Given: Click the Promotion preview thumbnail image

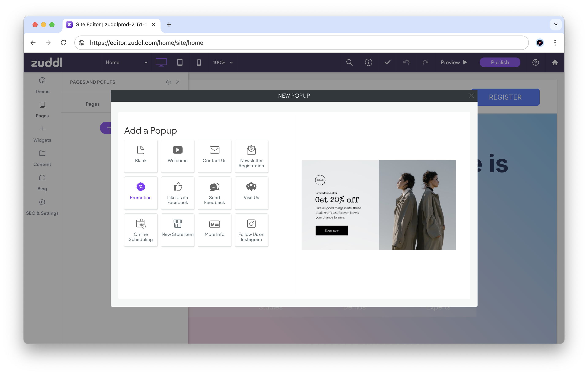Looking at the screenshot, I should 379,205.
